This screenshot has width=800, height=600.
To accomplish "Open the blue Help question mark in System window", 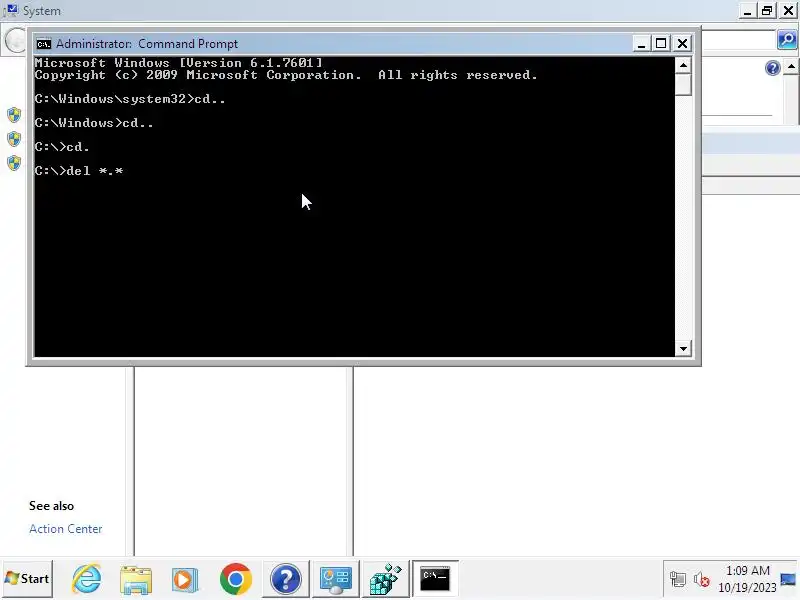I will point(773,67).
